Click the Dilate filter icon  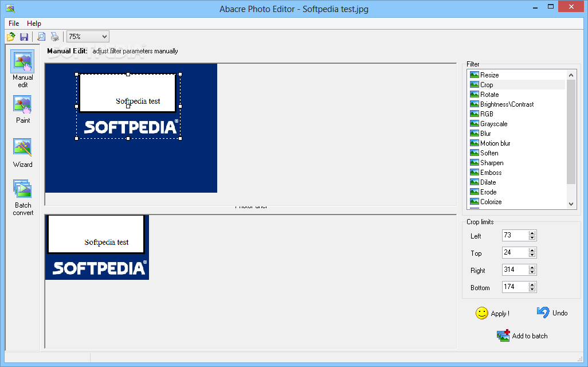point(475,182)
